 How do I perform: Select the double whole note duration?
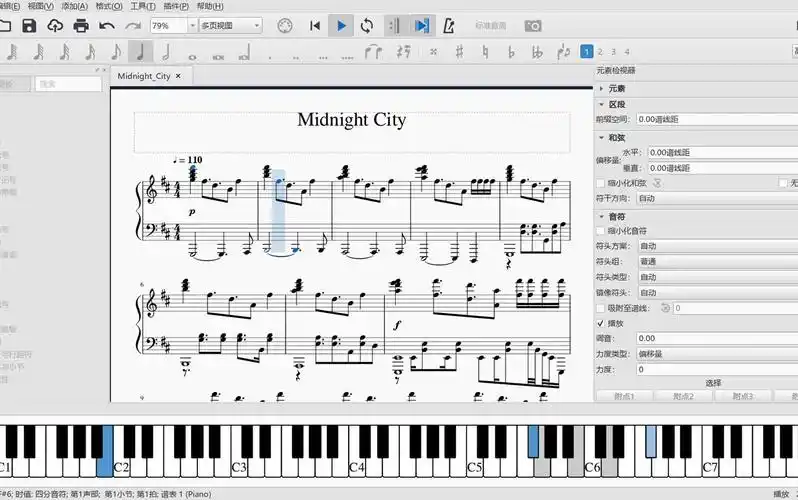pos(218,57)
